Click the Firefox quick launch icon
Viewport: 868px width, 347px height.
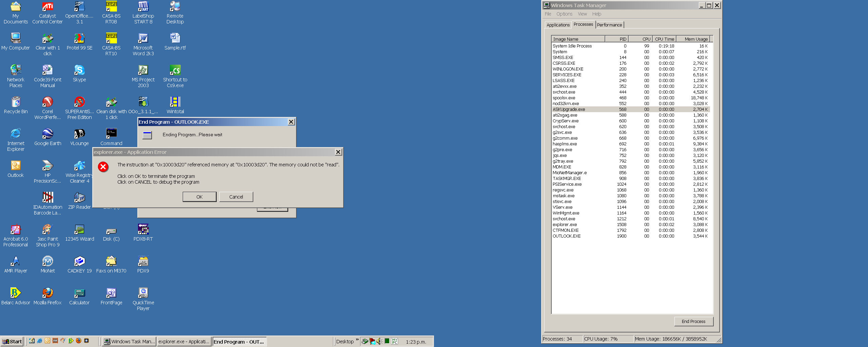pos(79,341)
